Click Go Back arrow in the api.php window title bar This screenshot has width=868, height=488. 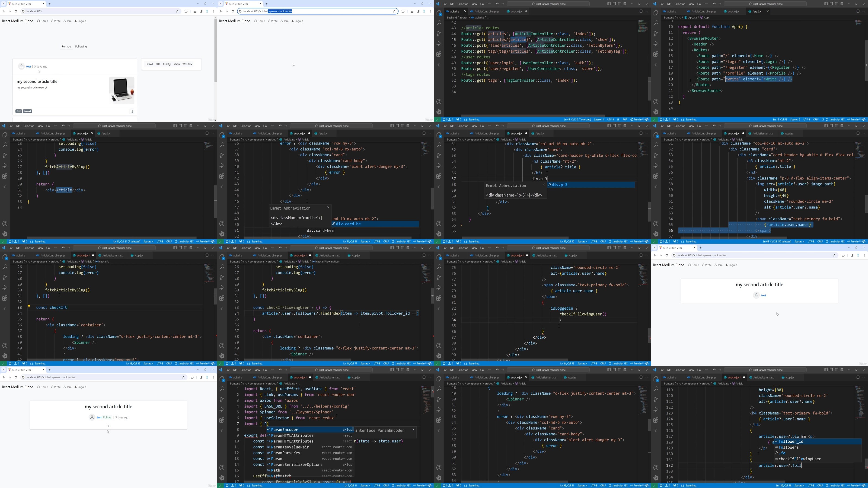(x=497, y=4)
